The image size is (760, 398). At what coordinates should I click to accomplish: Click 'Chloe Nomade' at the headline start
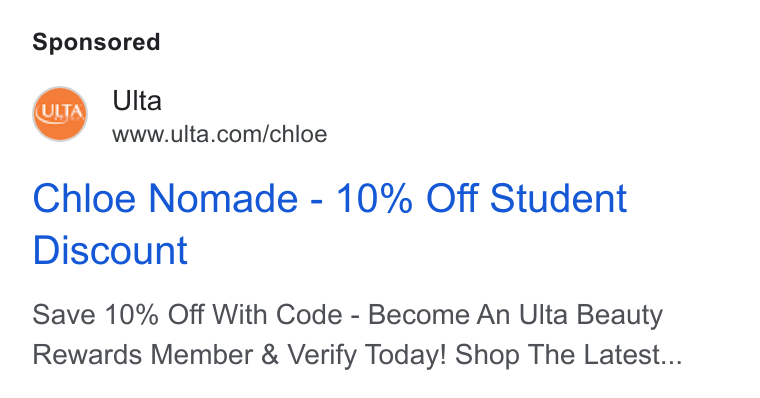click(x=165, y=198)
